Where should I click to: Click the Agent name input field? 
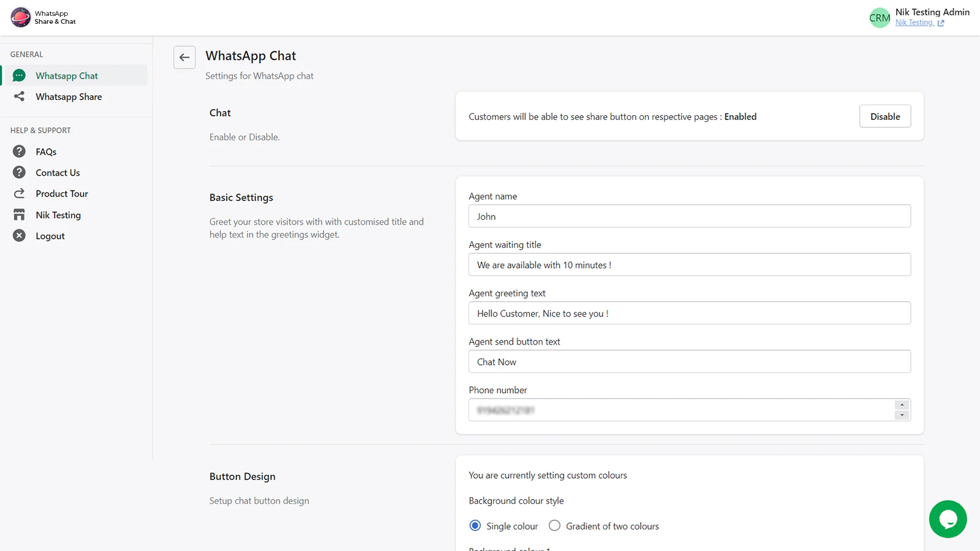(x=689, y=216)
